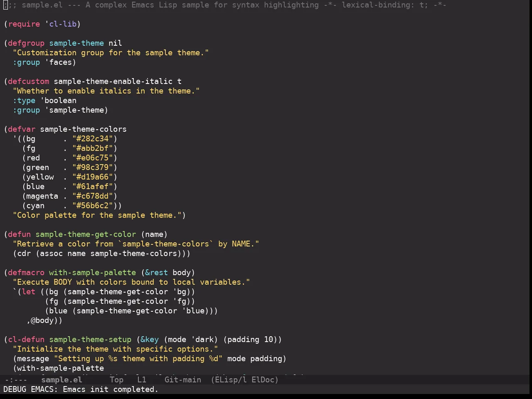Click the color string "#abb2bf"
Screen dimensions: 532x399
[93, 148]
